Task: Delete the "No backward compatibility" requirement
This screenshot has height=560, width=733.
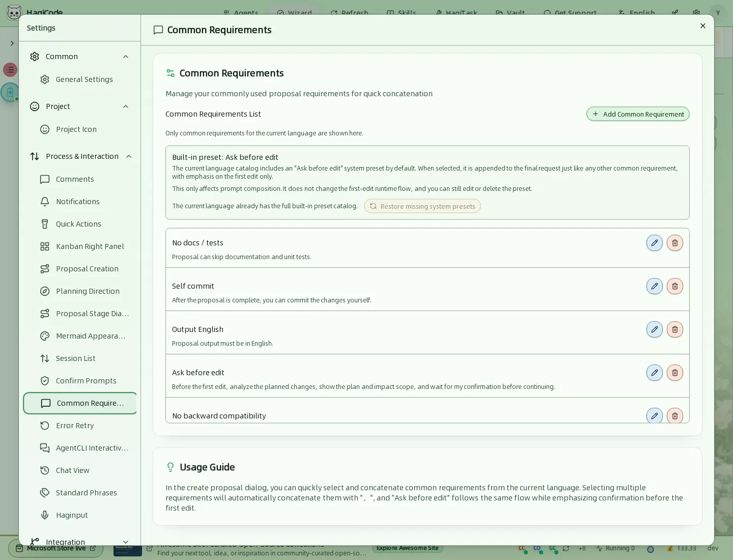Action: 675,415
